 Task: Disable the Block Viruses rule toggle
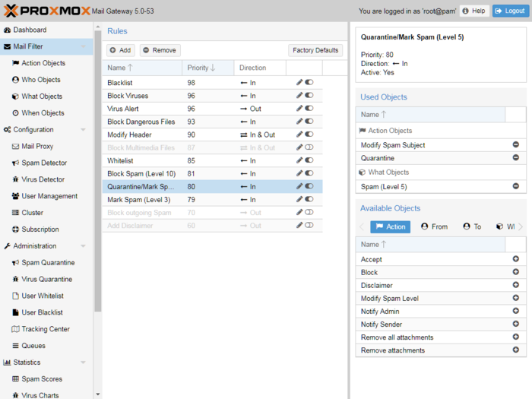pos(309,96)
